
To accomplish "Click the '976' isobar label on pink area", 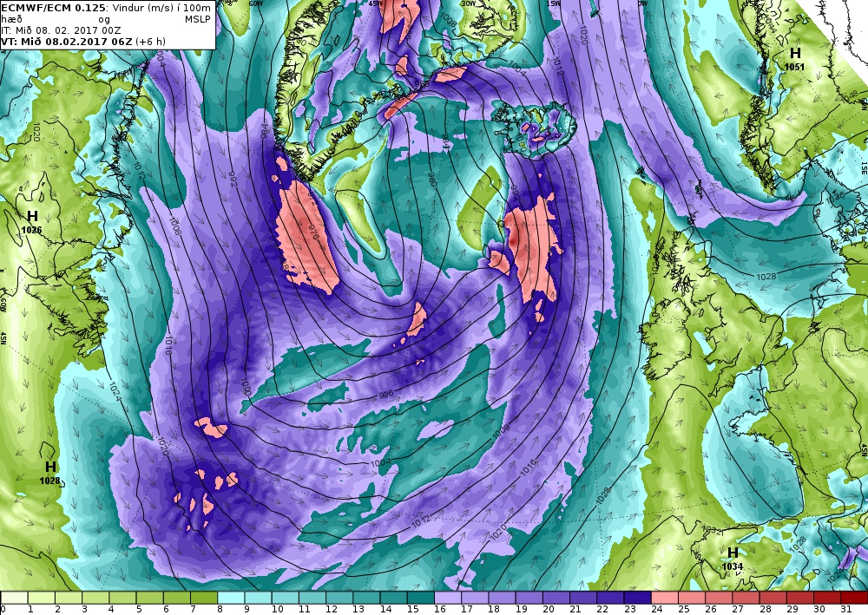I will click(x=314, y=232).
